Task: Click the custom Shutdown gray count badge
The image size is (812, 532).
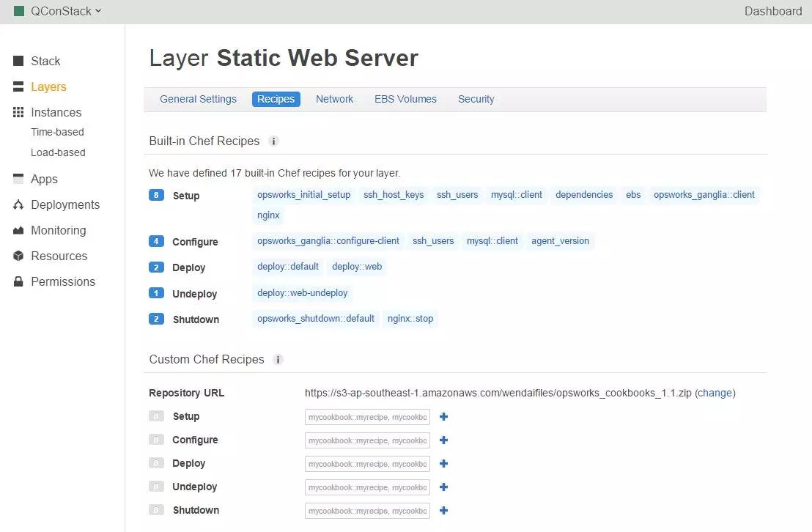Action: pyautogui.click(x=156, y=510)
